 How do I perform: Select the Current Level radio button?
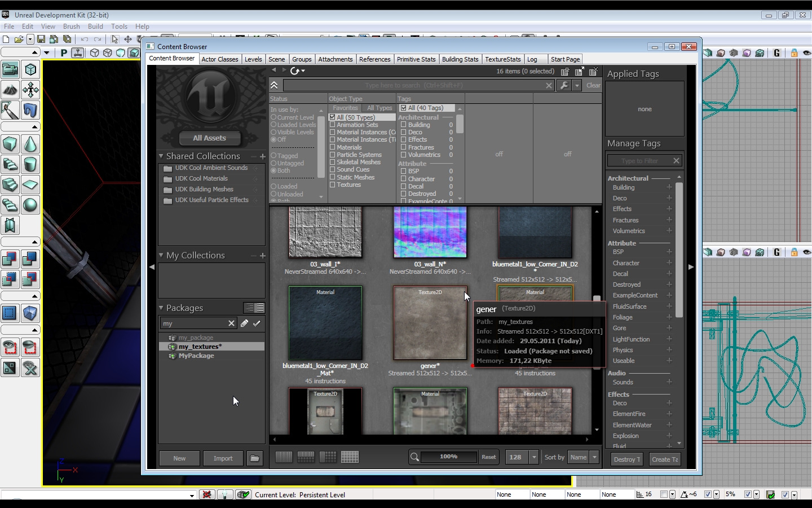coord(274,117)
